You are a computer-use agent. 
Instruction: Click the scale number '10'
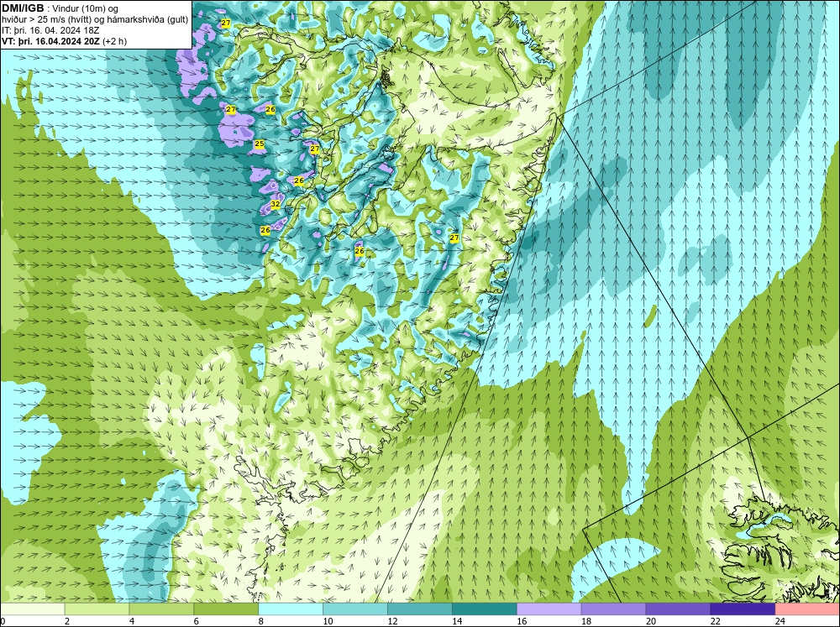(328, 621)
